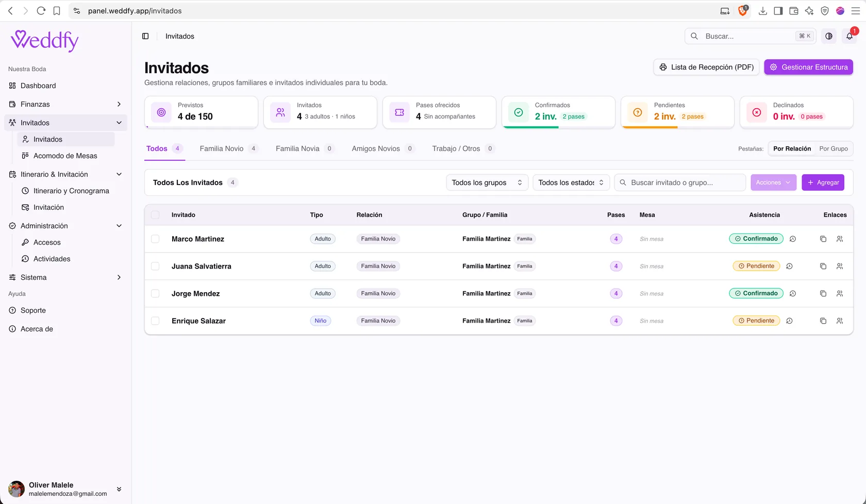Open the Todos los estados filter
Viewport: 866px width, 504px height.
point(571,182)
